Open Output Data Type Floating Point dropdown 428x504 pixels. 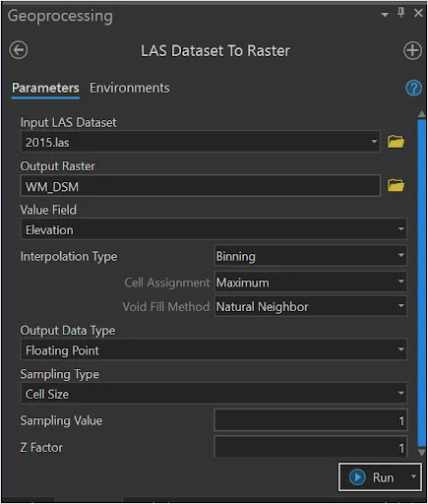pos(214,349)
